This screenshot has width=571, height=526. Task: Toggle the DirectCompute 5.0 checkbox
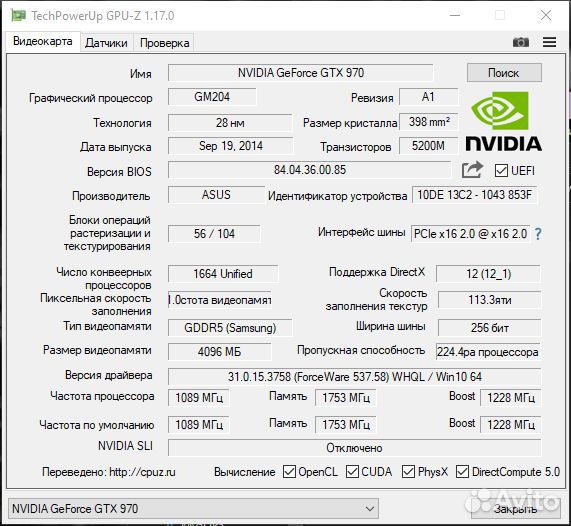pyautogui.click(x=462, y=471)
